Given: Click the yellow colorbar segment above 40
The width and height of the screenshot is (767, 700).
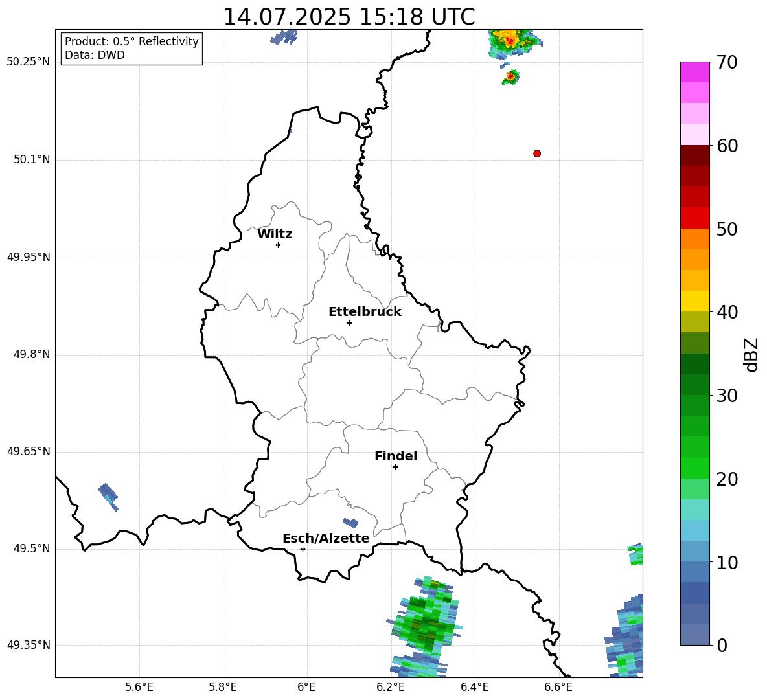Looking at the screenshot, I should pos(695,301).
